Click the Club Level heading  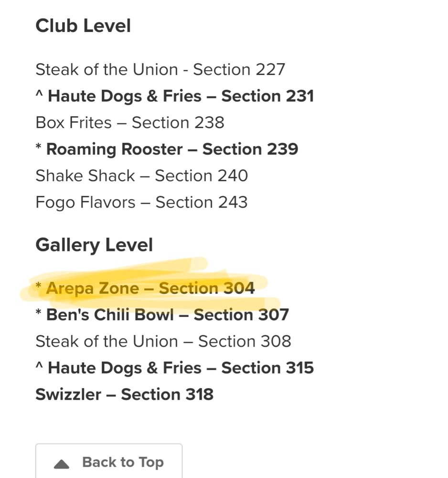point(84,25)
